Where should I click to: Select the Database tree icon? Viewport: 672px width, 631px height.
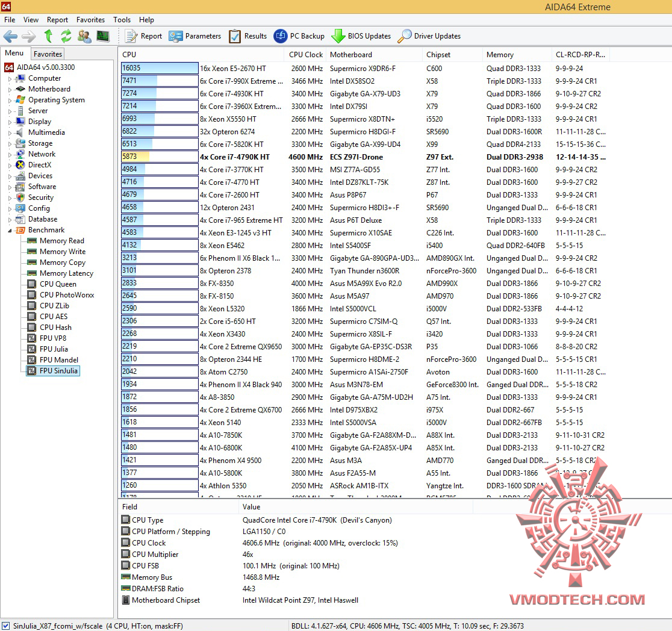(x=20, y=219)
